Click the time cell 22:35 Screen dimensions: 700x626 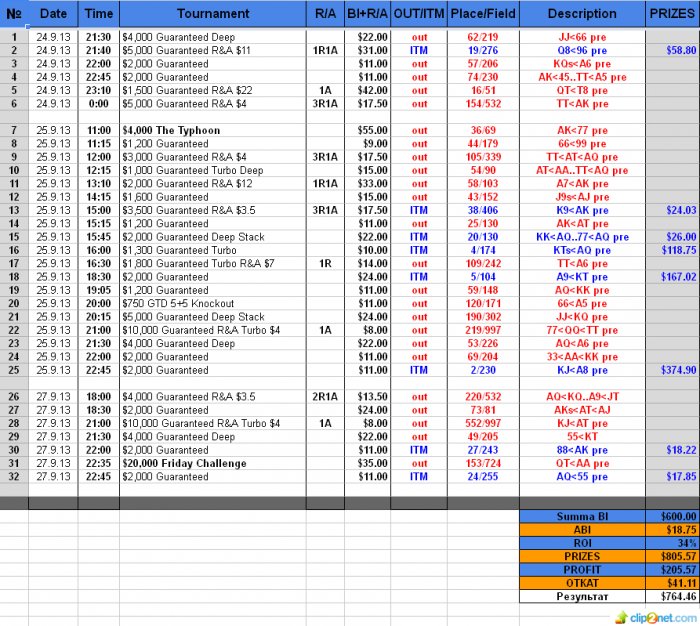click(x=99, y=463)
